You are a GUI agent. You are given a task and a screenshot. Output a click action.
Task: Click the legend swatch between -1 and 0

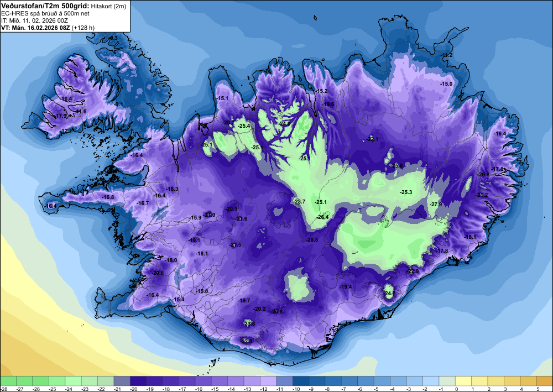click(447, 381)
